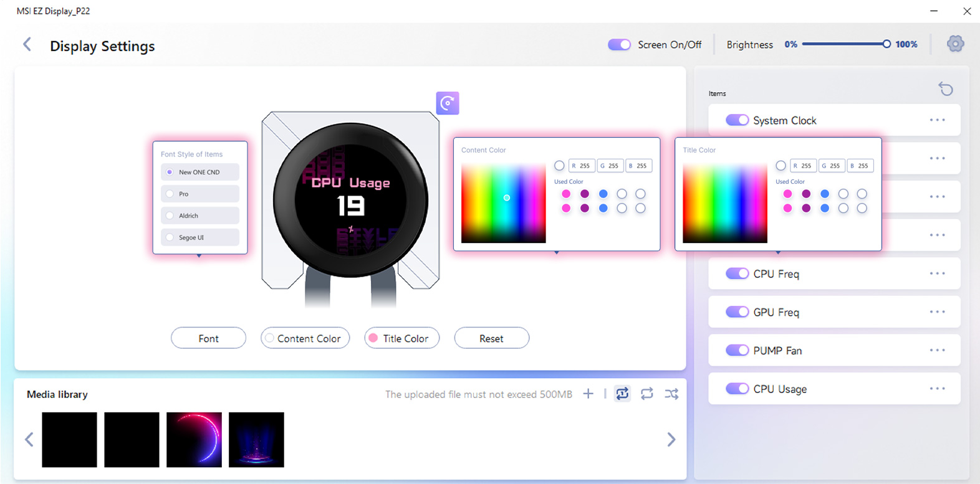Click the round CPU Usage display preview
Viewport: 980px width, 484px height.
[350, 200]
